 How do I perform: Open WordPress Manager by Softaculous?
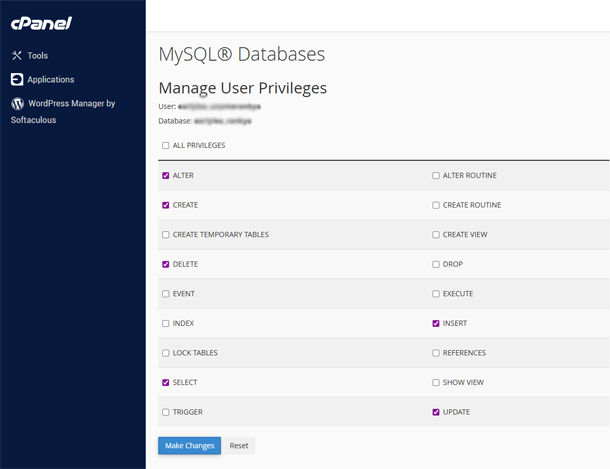63,112
